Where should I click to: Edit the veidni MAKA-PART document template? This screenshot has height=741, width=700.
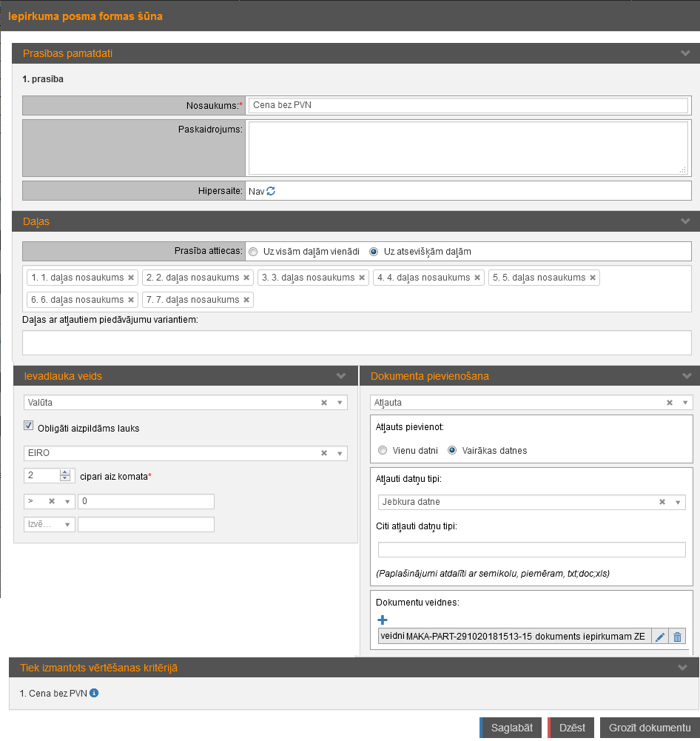point(660,637)
